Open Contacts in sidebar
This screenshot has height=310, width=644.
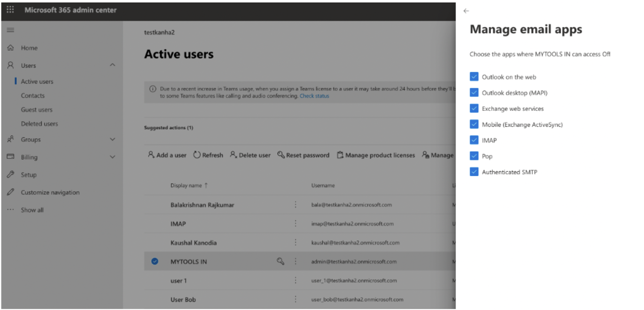(x=33, y=96)
